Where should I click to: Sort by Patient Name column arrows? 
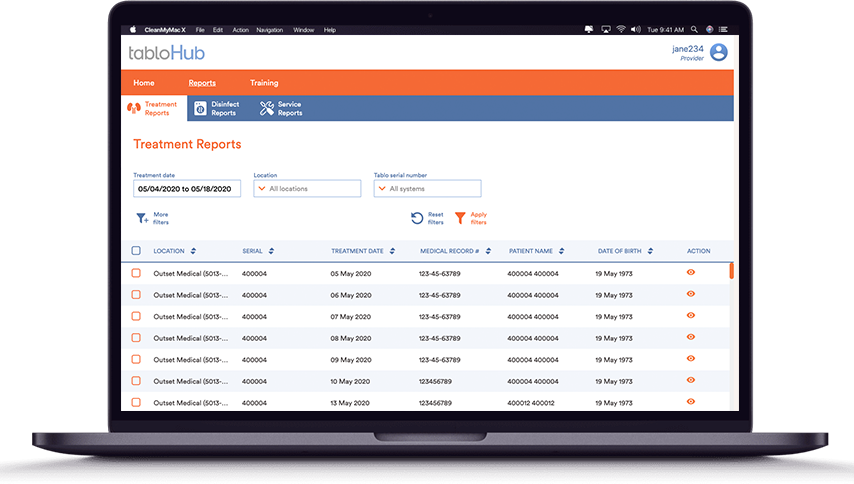pyautogui.click(x=562, y=251)
